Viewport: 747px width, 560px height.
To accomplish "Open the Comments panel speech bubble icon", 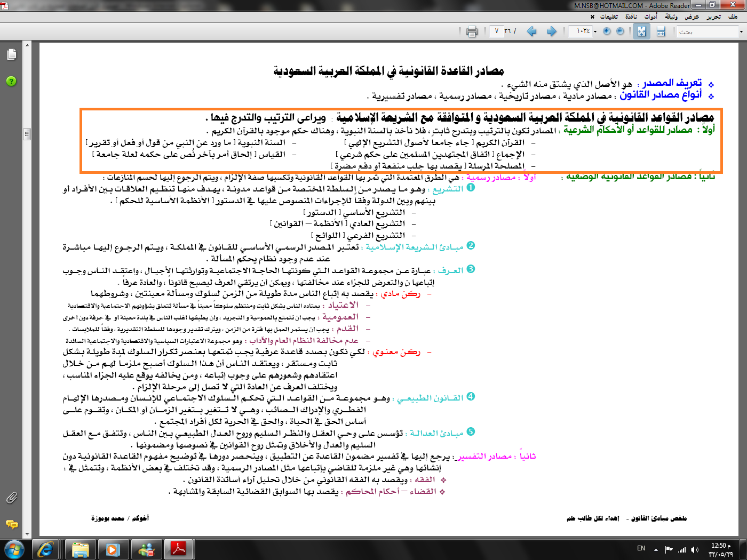I will point(11,524).
